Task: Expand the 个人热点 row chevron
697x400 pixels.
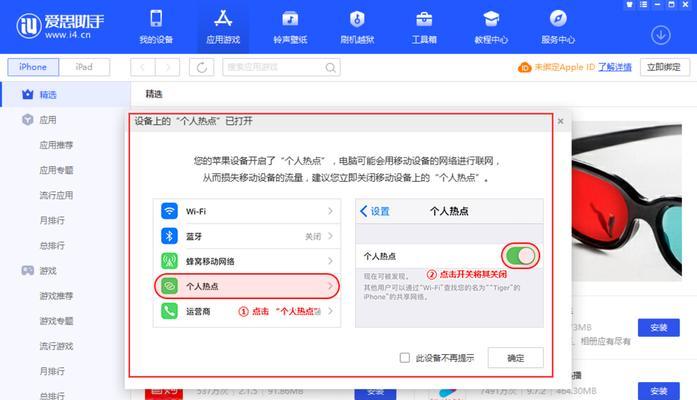Action: [330, 286]
